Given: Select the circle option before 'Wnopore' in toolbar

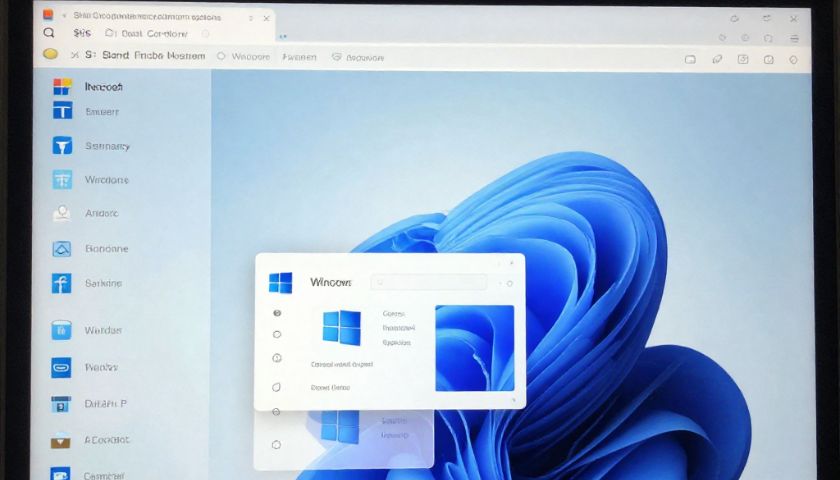Looking at the screenshot, I should coord(221,56).
